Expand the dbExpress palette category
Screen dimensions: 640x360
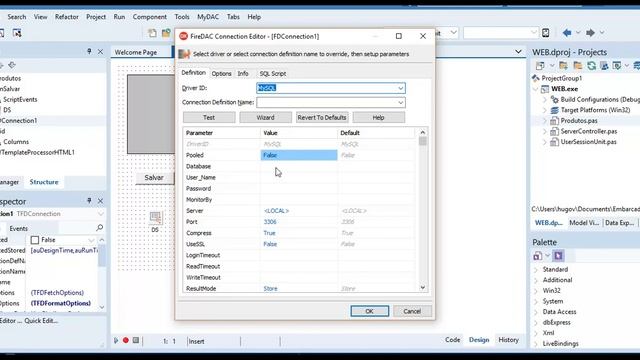(536, 322)
